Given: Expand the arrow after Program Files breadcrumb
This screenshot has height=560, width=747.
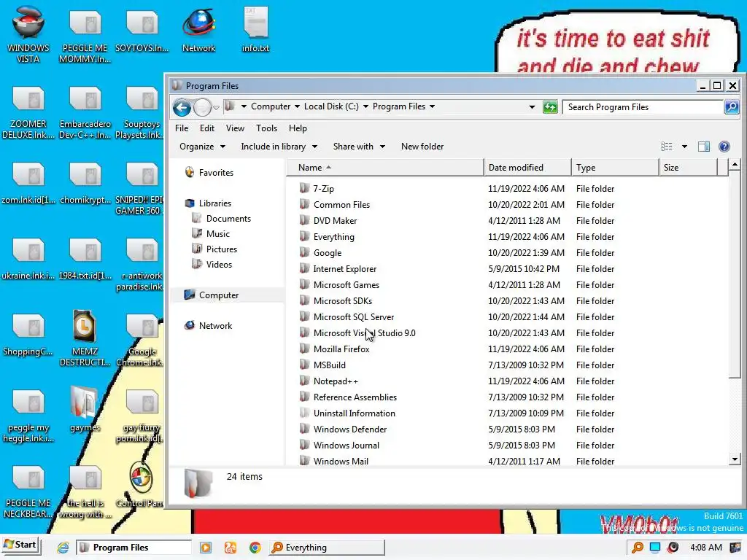Looking at the screenshot, I should [432, 106].
